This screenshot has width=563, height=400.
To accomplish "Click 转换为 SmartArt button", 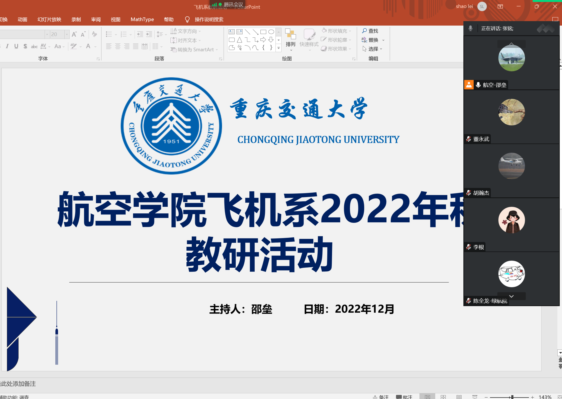I will click(x=195, y=49).
